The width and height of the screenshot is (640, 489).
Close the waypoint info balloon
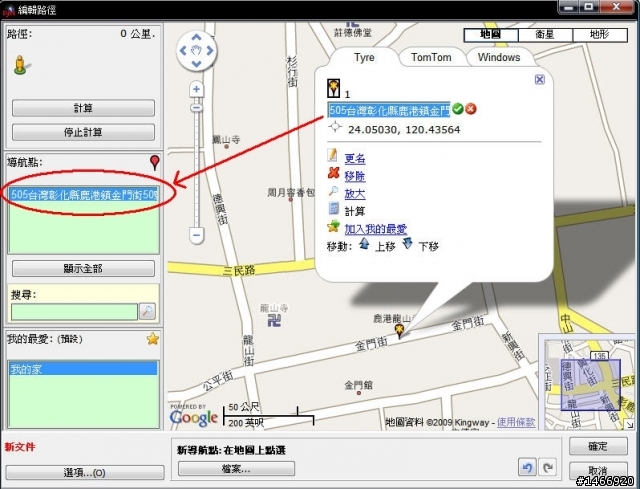pyautogui.click(x=540, y=79)
